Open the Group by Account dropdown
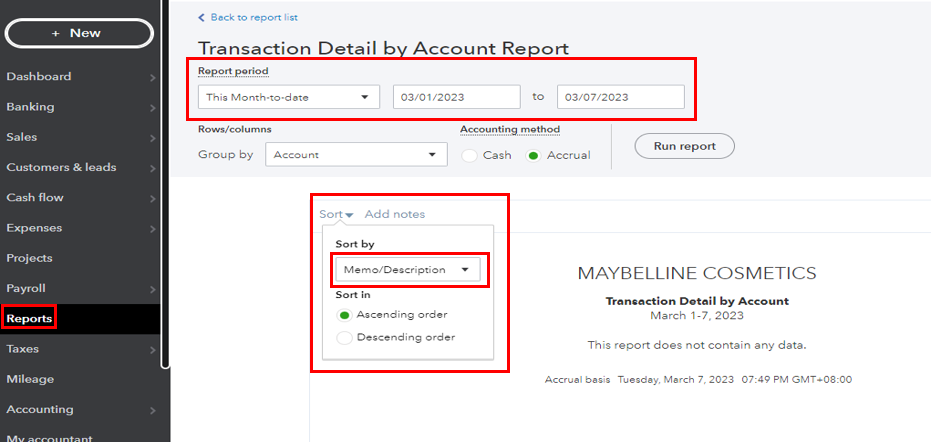The image size is (931, 442). point(356,154)
